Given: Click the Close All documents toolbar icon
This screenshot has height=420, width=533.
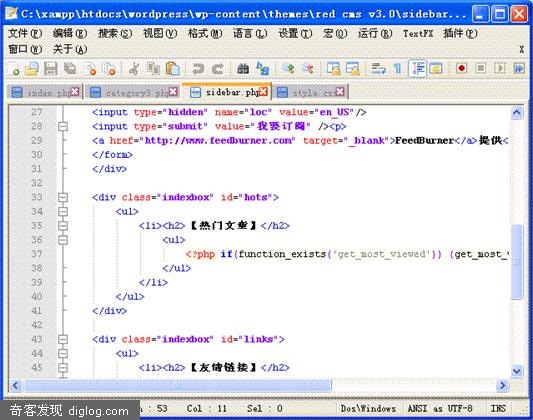Looking at the screenshot, I should pyautogui.click(x=110, y=69).
